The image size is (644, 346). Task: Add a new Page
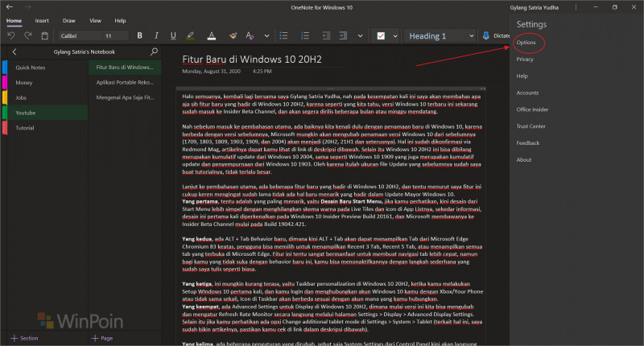[102, 338]
